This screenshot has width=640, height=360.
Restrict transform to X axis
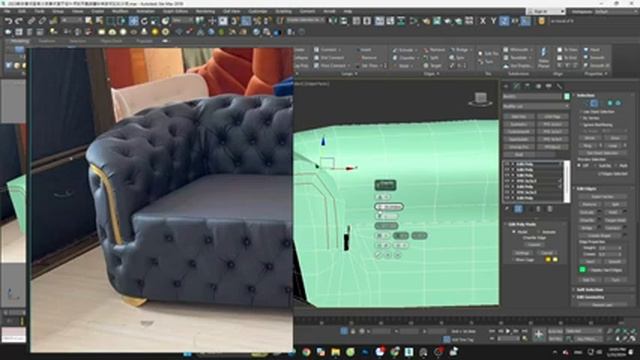(x=483, y=21)
